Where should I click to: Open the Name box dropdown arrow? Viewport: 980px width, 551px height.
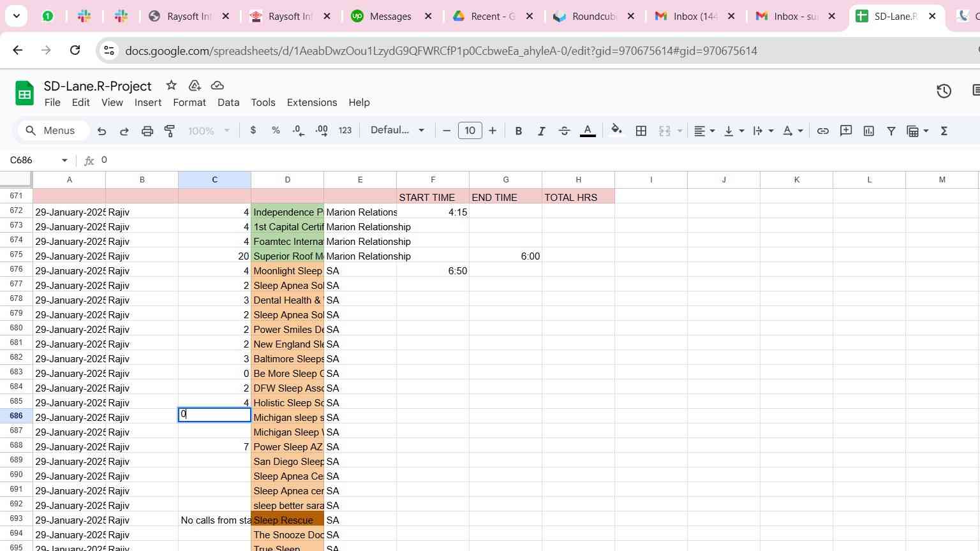(64, 160)
